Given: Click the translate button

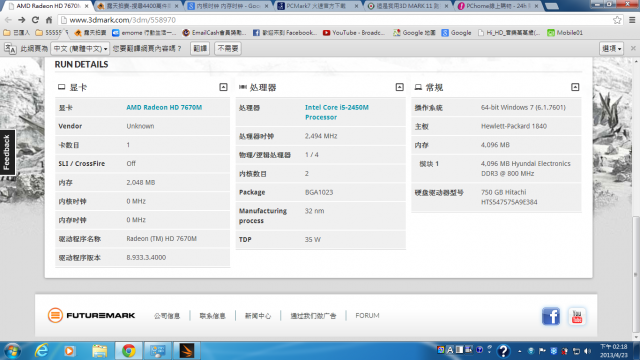Looking at the screenshot, I should click(200, 49).
